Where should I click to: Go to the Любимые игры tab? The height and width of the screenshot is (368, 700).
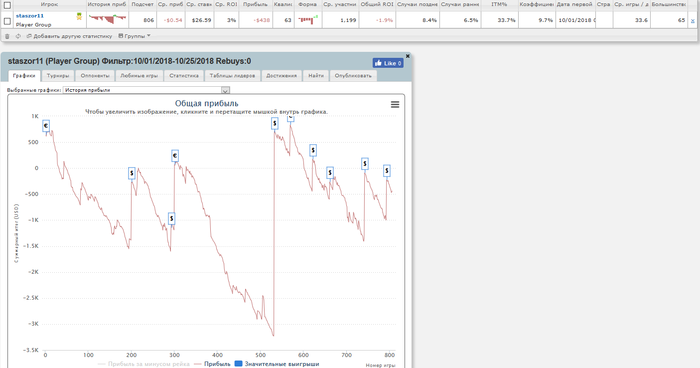[x=139, y=76]
